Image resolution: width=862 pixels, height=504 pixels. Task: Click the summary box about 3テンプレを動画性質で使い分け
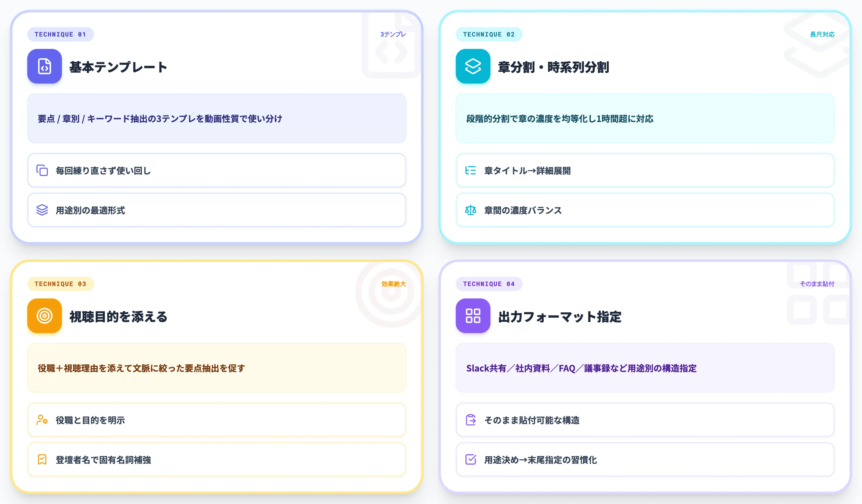[x=216, y=118]
